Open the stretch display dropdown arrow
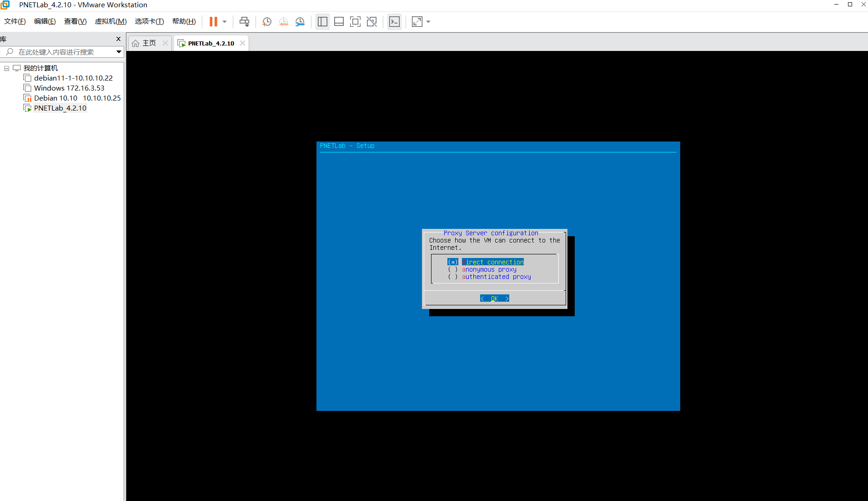 pos(428,21)
